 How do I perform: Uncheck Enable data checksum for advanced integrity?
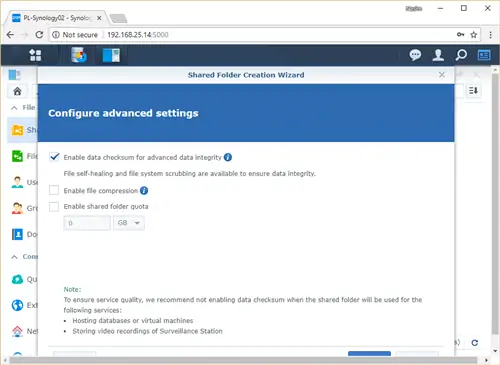54,157
